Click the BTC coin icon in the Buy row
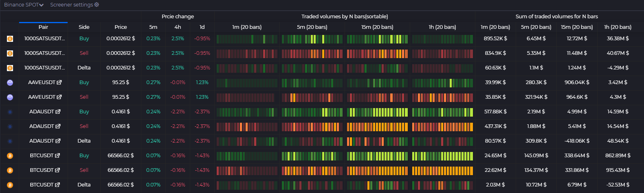This screenshot has height=193, width=644. [10, 156]
